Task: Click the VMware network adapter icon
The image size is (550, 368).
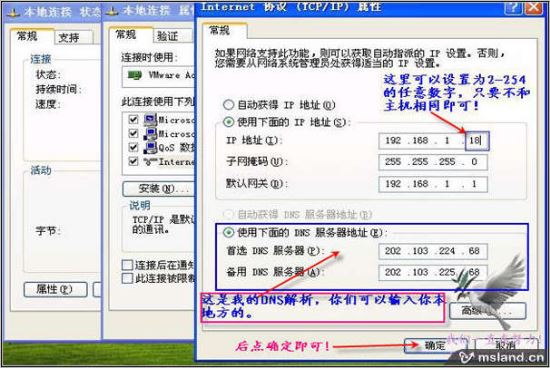Action: [135, 75]
